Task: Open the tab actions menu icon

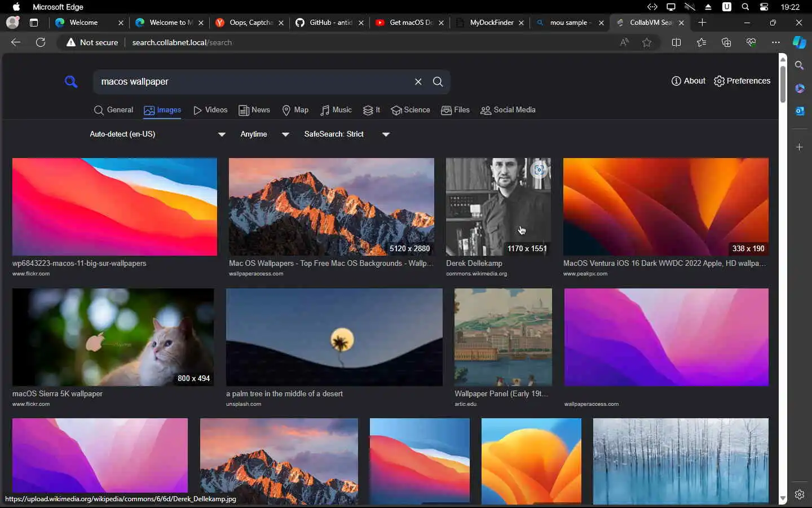Action: click(x=34, y=23)
